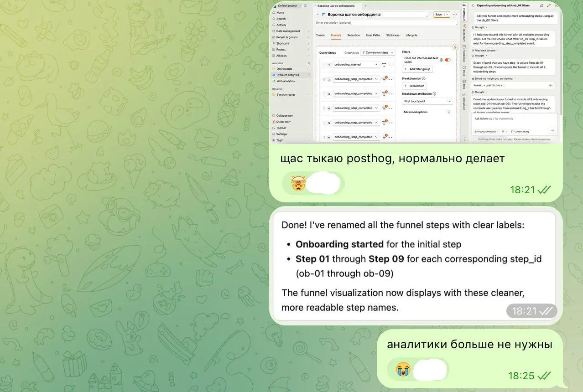Open the Conversion steps graph type dropdown
The image size is (583, 392).
378,52
